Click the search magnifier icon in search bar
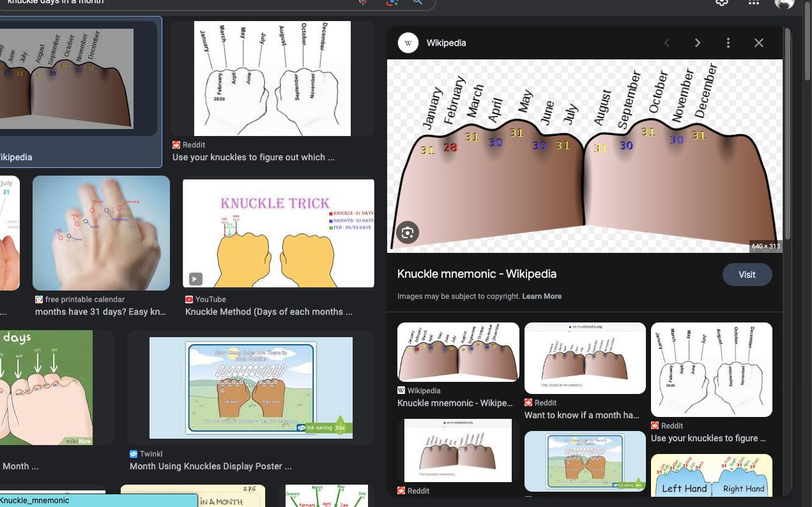The image size is (812, 507). 417,3
